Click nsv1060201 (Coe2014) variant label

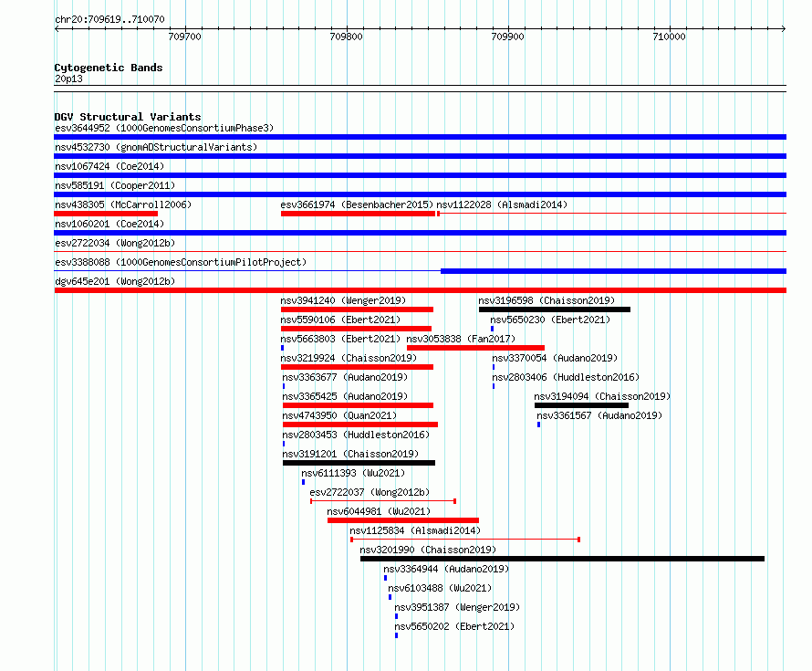(x=109, y=224)
